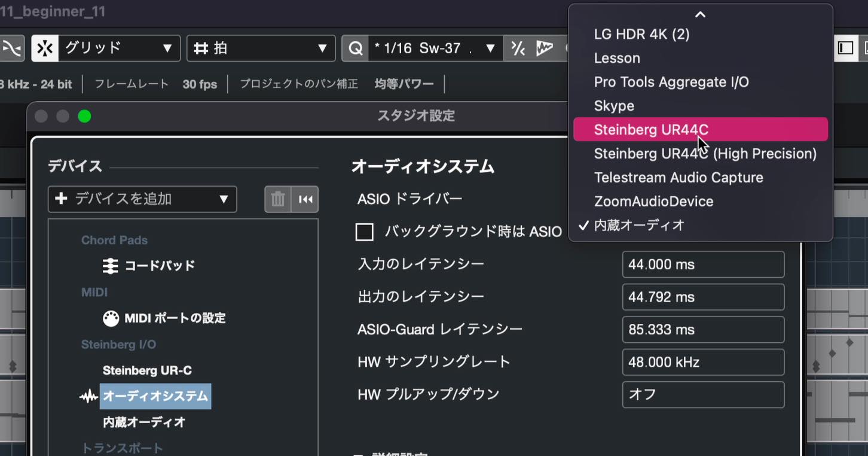Toggle the snap icon beside グリッド

[45, 48]
